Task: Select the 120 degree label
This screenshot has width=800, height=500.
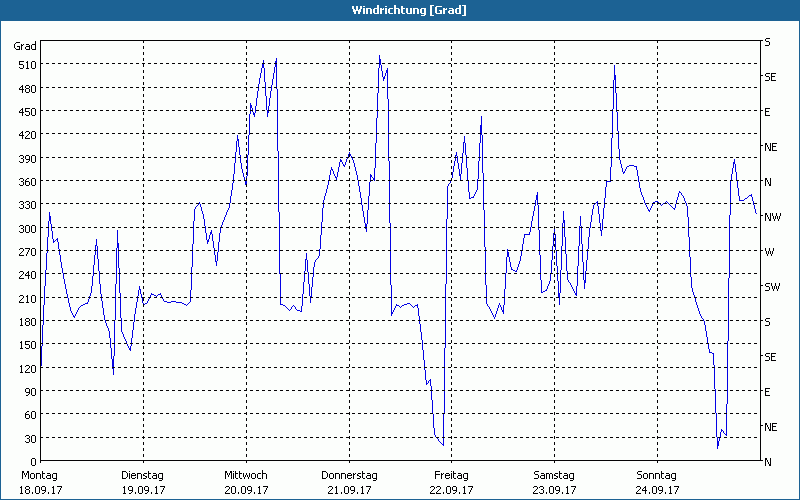Action: coord(28,368)
